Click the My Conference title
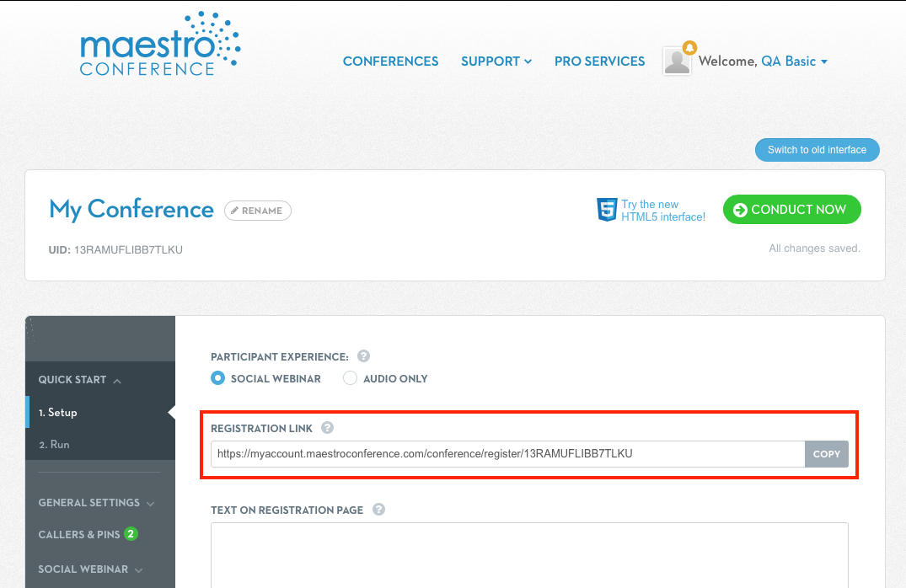 point(131,210)
